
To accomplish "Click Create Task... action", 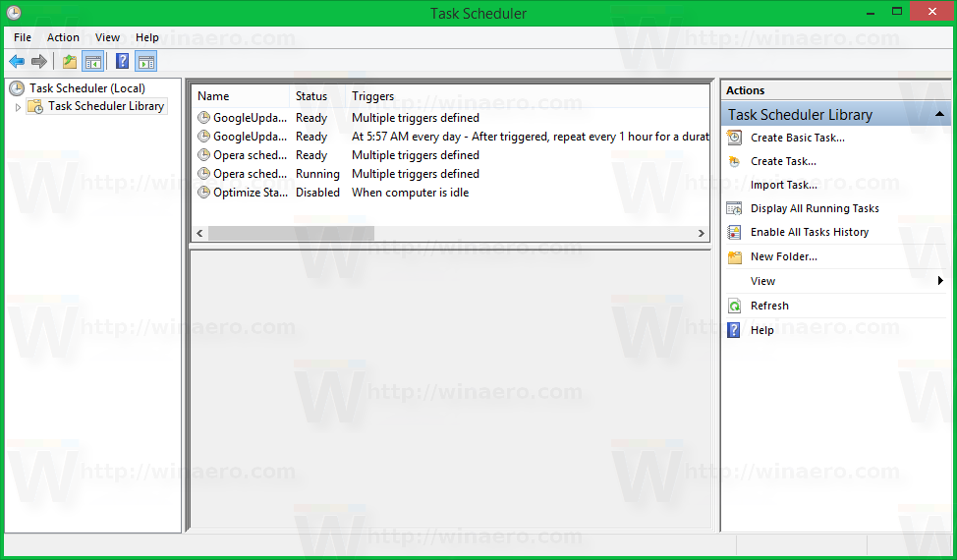I will tap(783, 162).
